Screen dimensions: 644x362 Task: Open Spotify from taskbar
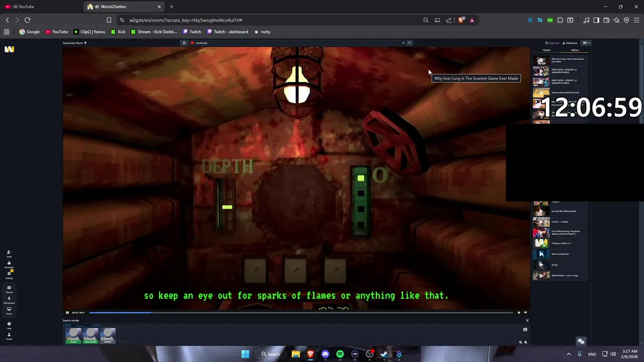pos(340,354)
